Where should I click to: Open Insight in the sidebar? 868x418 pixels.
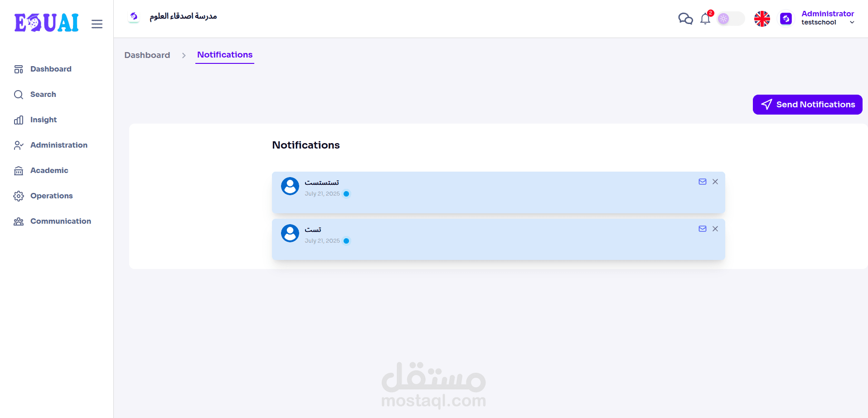click(x=44, y=120)
